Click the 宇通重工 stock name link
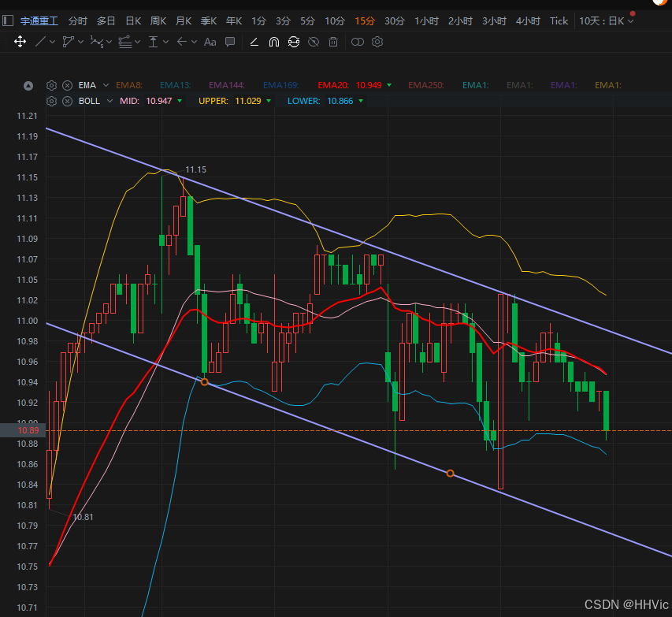 click(39, 21)
